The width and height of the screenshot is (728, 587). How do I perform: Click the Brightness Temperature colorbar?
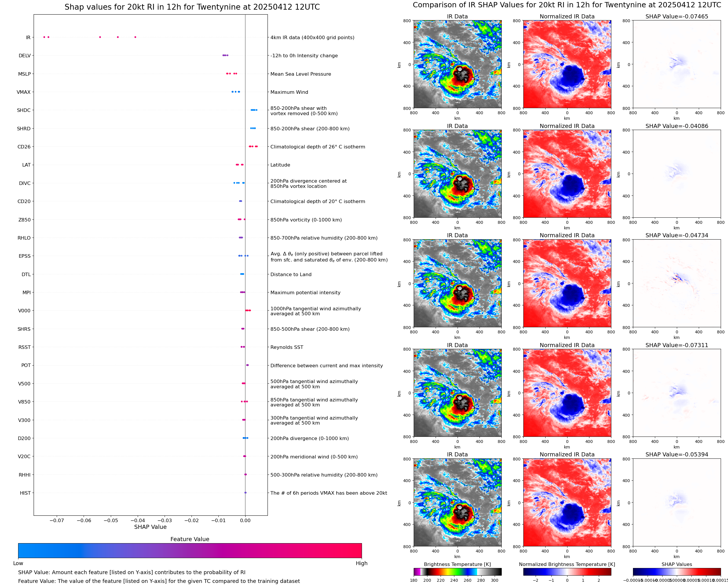[457, 572]
